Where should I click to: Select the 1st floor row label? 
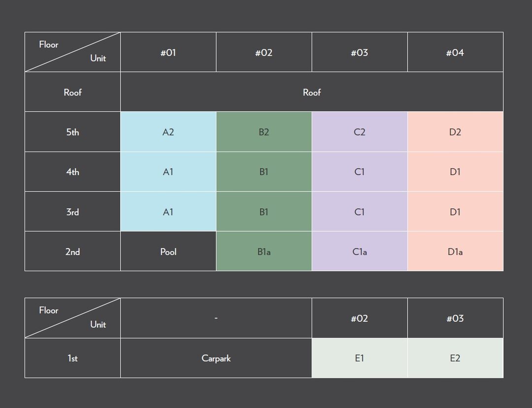coord(72,358)
